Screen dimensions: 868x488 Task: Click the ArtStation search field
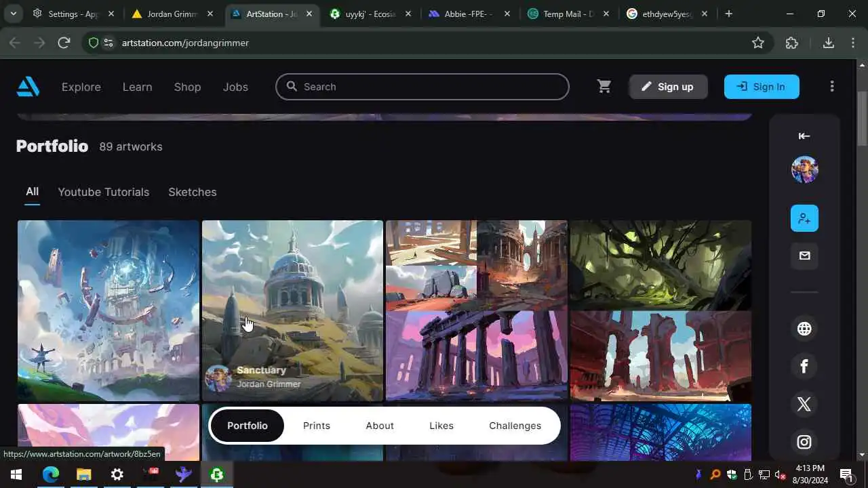(422, 87)
